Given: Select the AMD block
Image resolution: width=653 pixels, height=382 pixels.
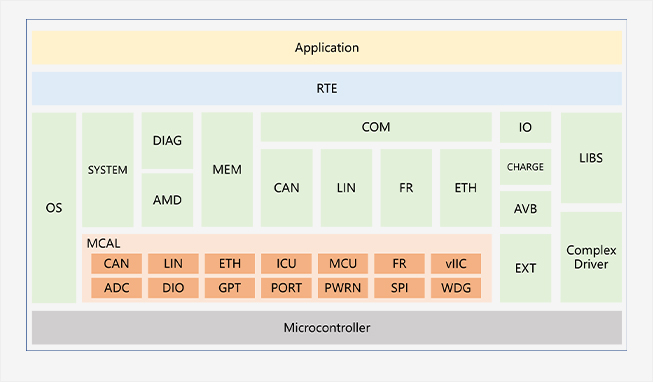Looking at the screenshot, I should point(167,200).
